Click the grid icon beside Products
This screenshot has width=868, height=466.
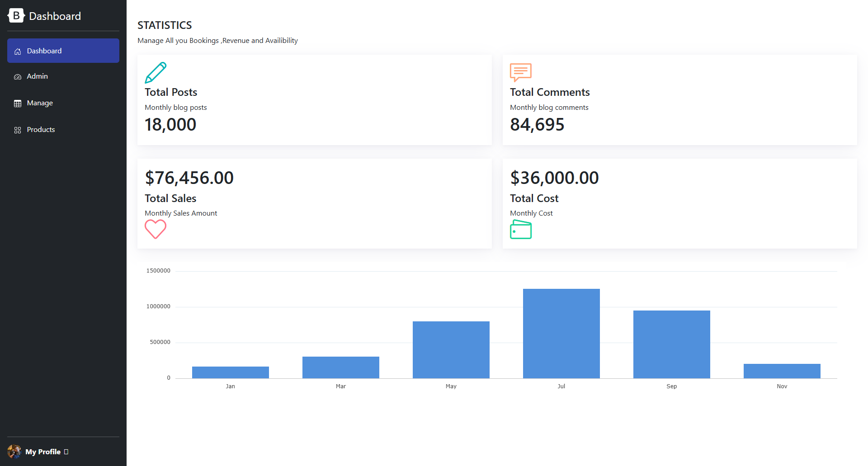(x=18, y=130)
